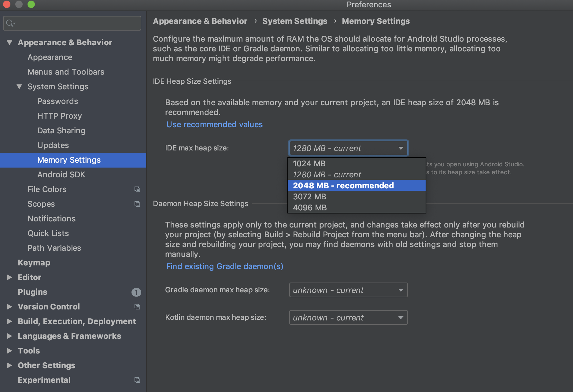
Task: Expand the Version Control section
Action: pos(9,307)
